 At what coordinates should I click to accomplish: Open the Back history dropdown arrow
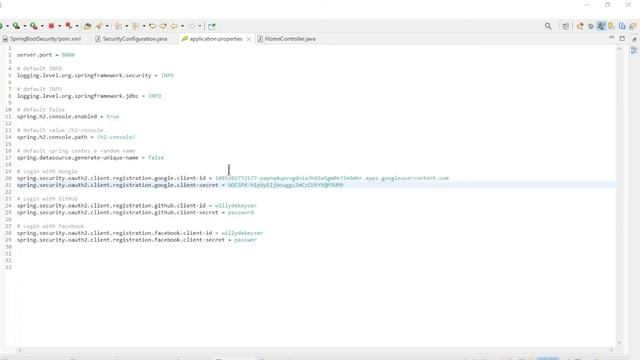[182, 26]
